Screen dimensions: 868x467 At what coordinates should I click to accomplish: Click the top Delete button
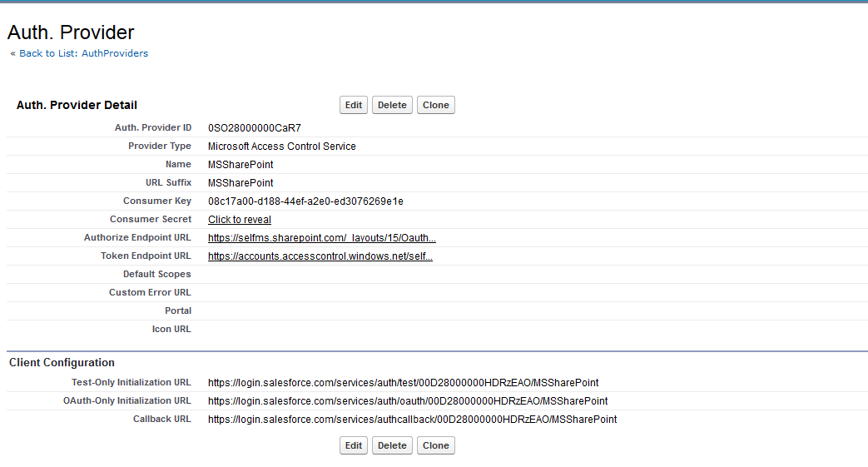click(x=392, y=105)
